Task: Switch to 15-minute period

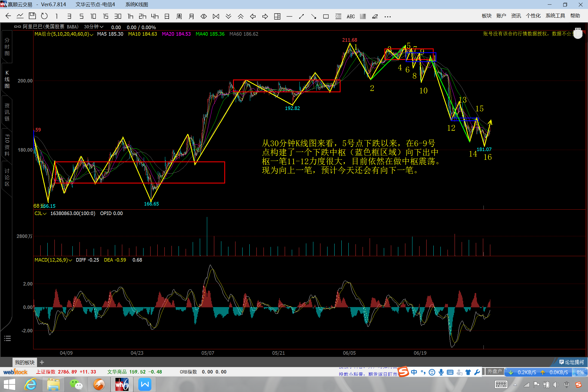Action: [x=106, y=16]
